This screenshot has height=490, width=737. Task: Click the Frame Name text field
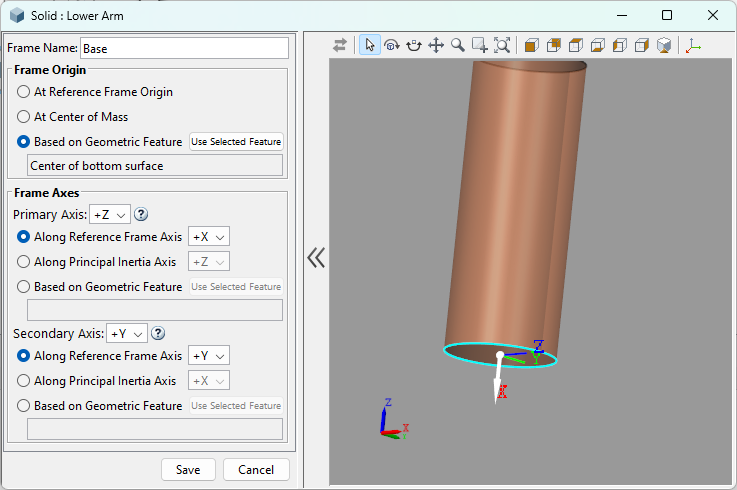coord(183,48)
